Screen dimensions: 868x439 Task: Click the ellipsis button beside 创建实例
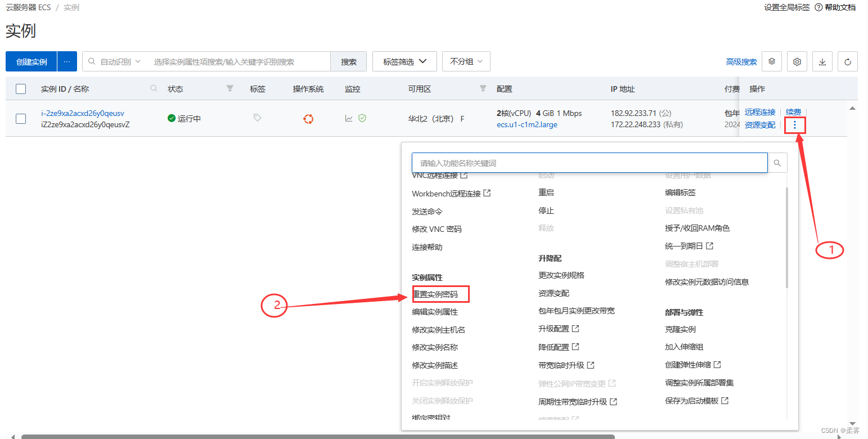click(x=67, y=62)
